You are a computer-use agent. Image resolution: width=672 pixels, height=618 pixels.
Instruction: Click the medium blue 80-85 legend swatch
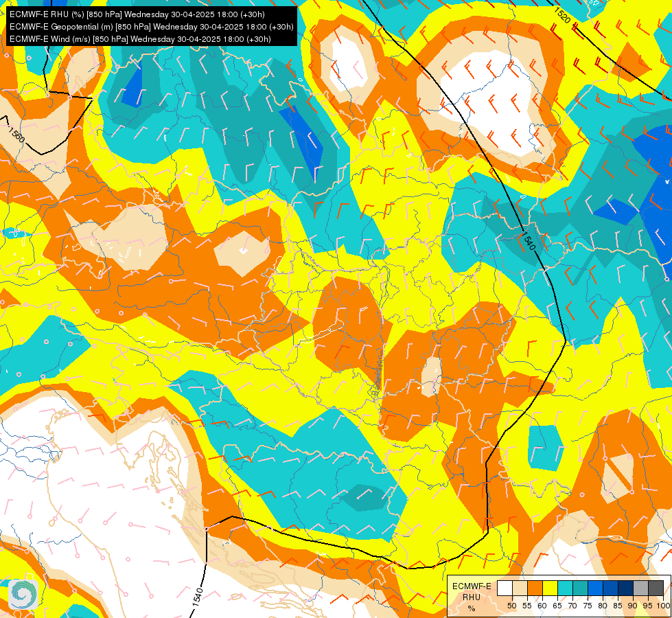610,588
